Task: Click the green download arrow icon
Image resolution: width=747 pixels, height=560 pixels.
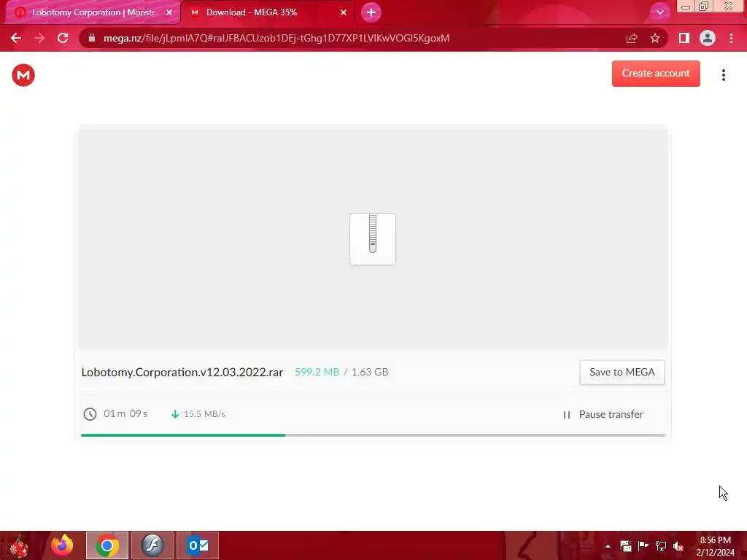Action: 175,414
